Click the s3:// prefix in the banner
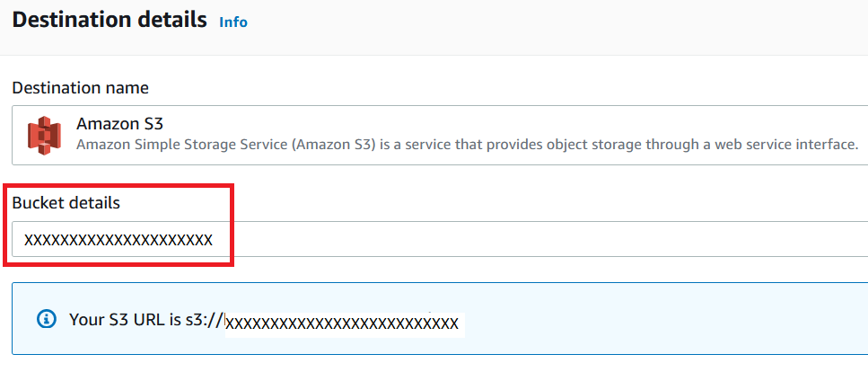The width and height of the screenshot is (868, 372). click(x=205, y=319)
